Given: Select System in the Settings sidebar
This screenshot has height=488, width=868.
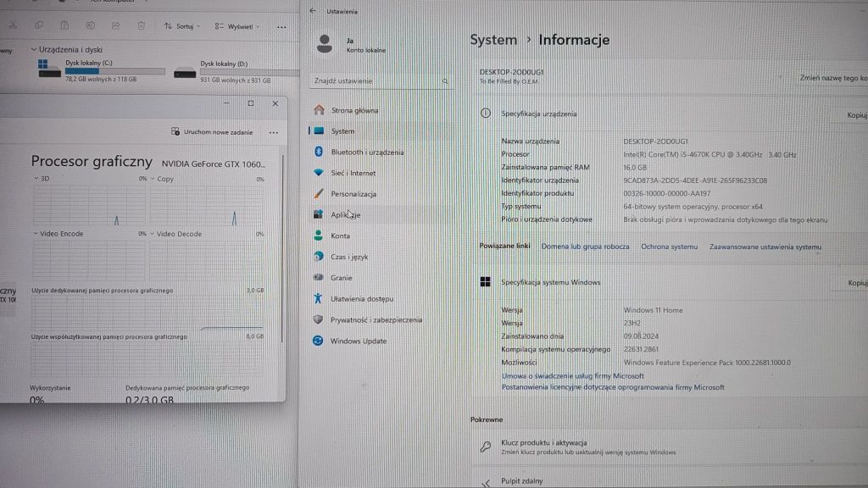Looking at the screenshot, I should click(381, 131).
